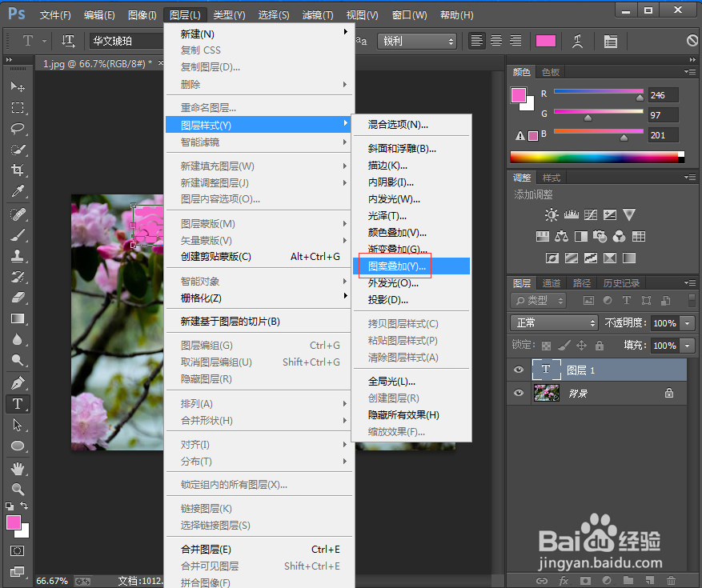Click 混合选项(N)... entry

click(x=411, y=125)
